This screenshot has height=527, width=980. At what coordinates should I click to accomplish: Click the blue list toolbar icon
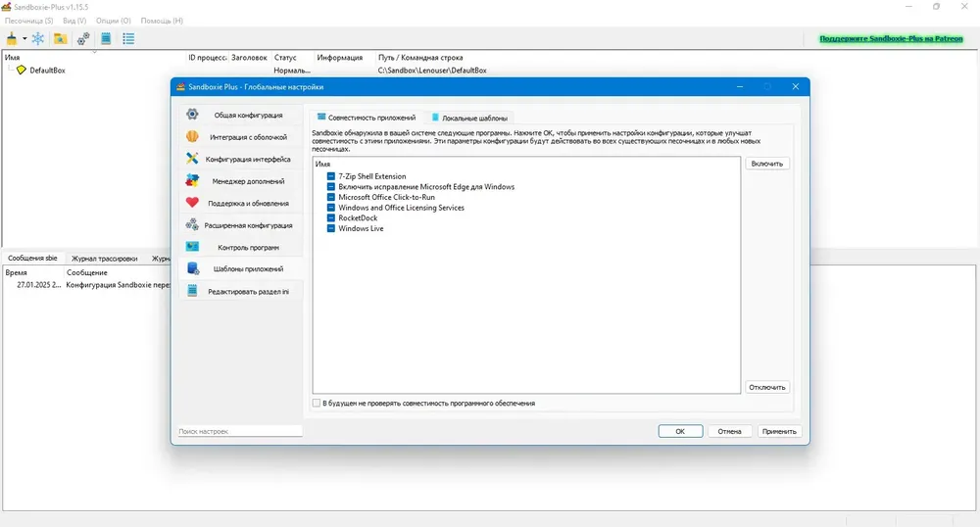pyautogui.click(x=128, y=39)
